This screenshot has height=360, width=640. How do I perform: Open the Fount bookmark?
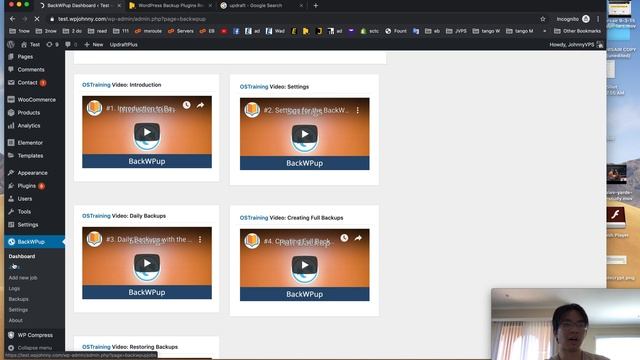(396, 31)
